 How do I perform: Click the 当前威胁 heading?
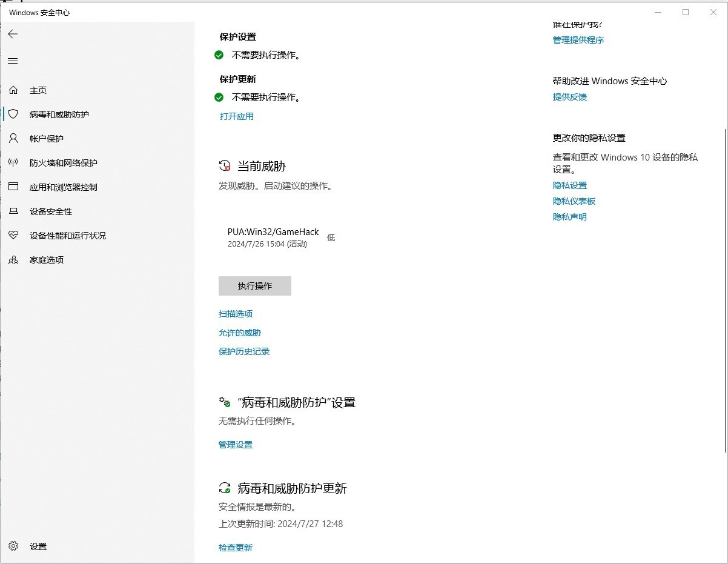[x=262, y=166]
